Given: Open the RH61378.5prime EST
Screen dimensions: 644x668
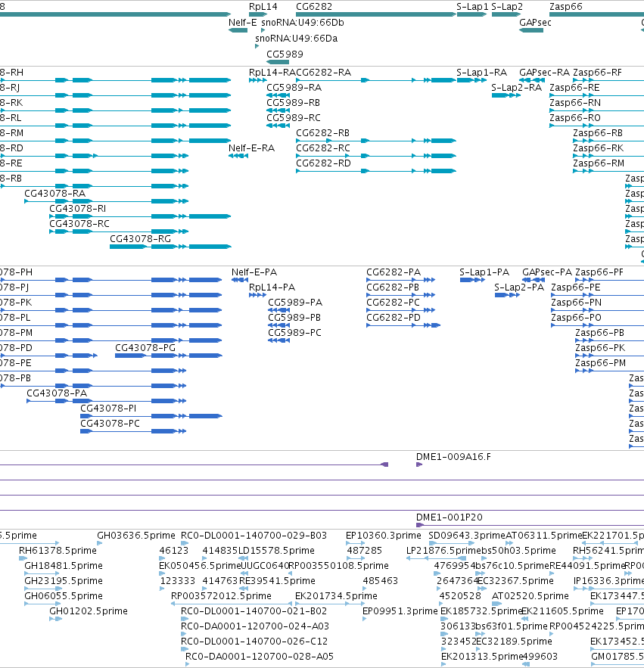Looking at the screenshot, I should pos(23,558).
